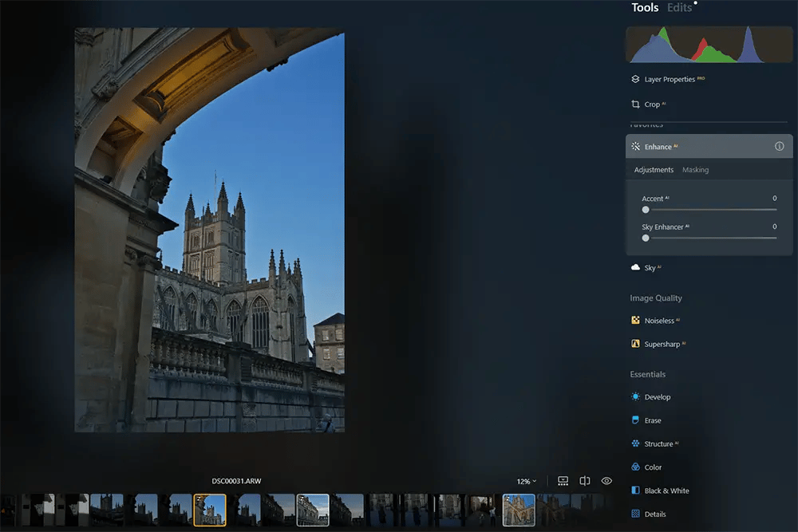Open the Noiseless tool icon
This screenshot has height=532, width=798.
click(635, 320)
